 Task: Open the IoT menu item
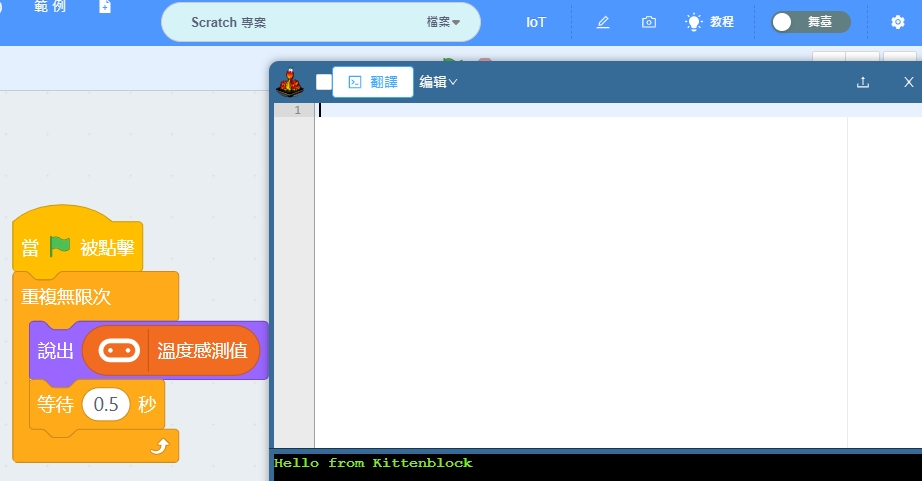(x=536, y=22)
